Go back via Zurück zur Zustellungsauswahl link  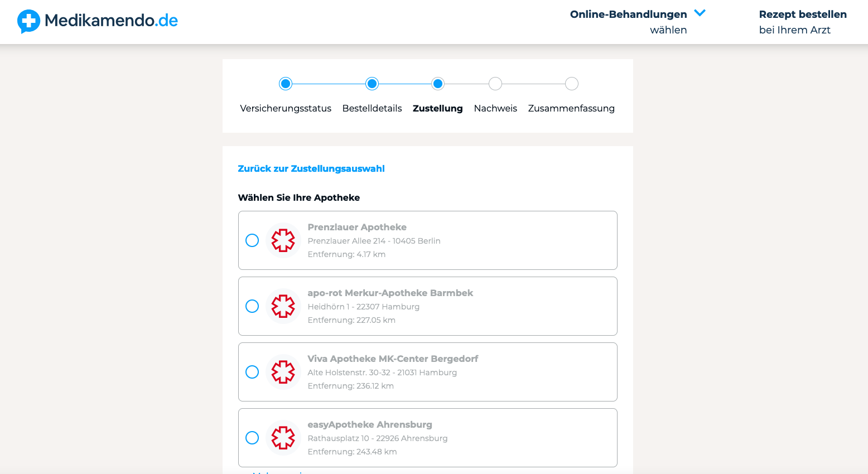pyautogui.click(x=311, y=168)
